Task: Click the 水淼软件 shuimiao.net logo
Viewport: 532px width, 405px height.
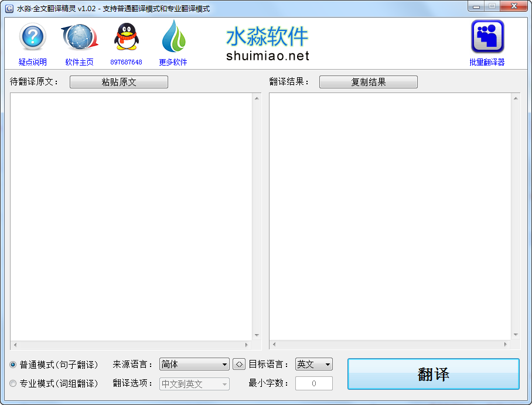Action: 267,43
